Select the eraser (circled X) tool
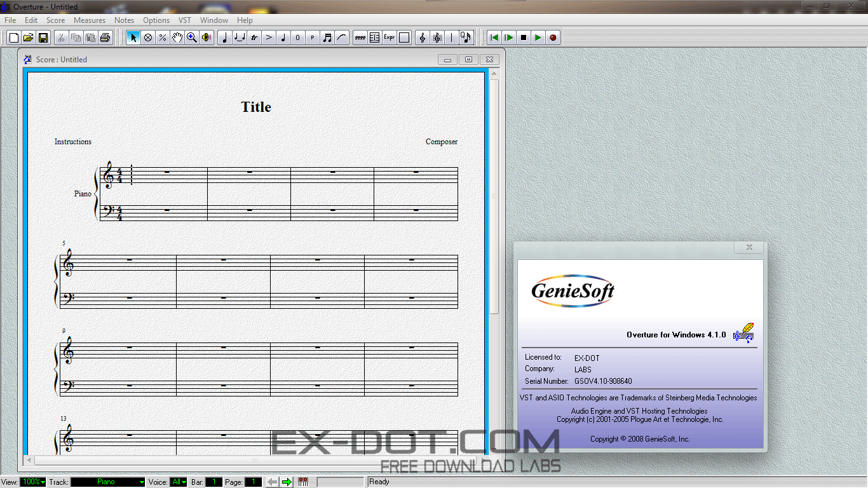This screenshot has height=488, width=868. 148,37
